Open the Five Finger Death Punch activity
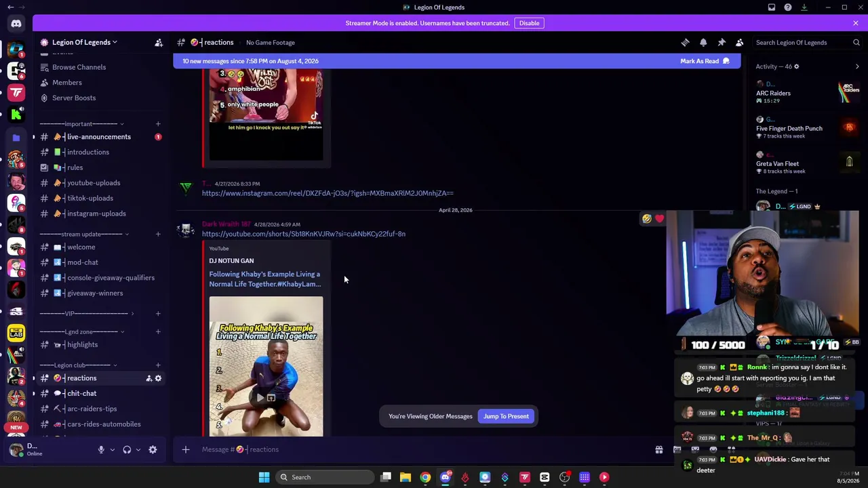 pos(808,128)
